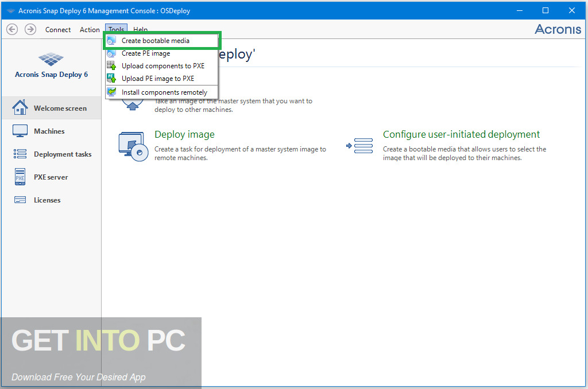Click the Machines monitor icon in sidebar

tap(20, 131)
